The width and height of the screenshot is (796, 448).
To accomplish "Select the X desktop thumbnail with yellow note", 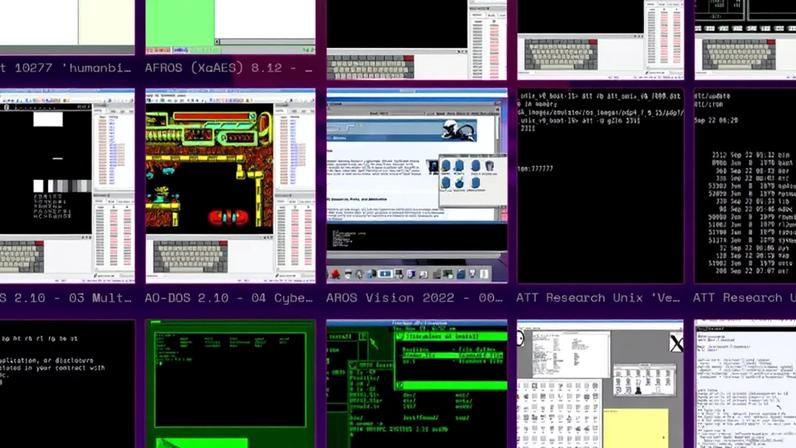I will [600, 384].
